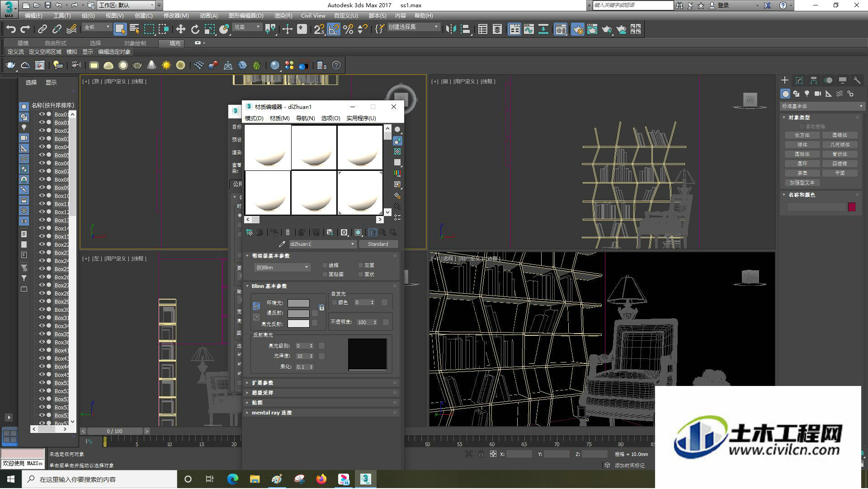Open the 材质(M) menu in Material Editor
This screenshot has height=489, width=868.
(279, 118)
